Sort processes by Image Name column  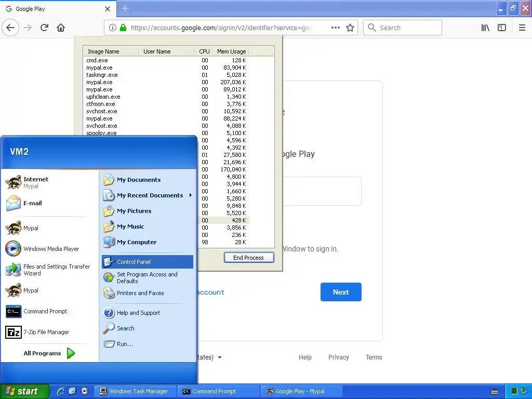[111, 51]
